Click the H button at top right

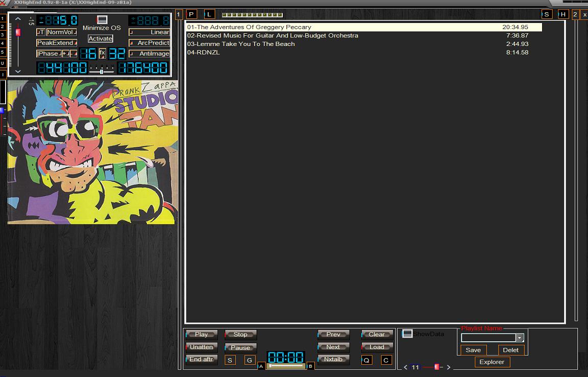click(x=563, y=14)
